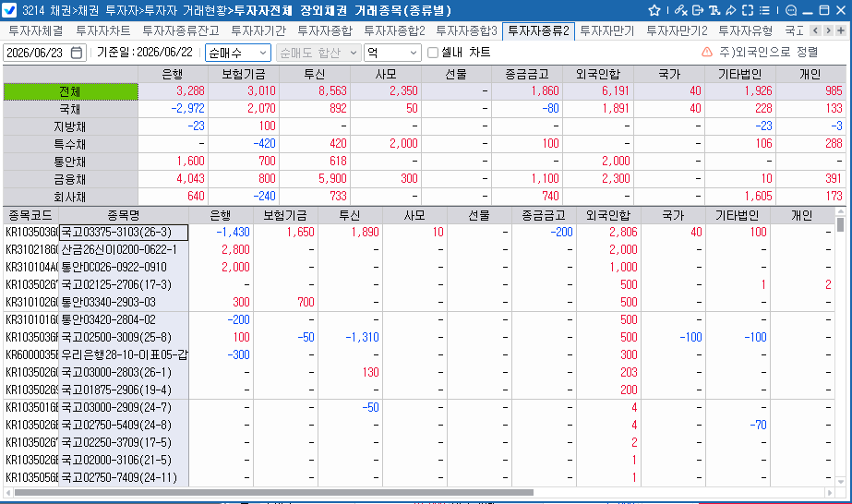
Task: Select bond 국고01875-2906(19-4)
Action: (124, 390)
